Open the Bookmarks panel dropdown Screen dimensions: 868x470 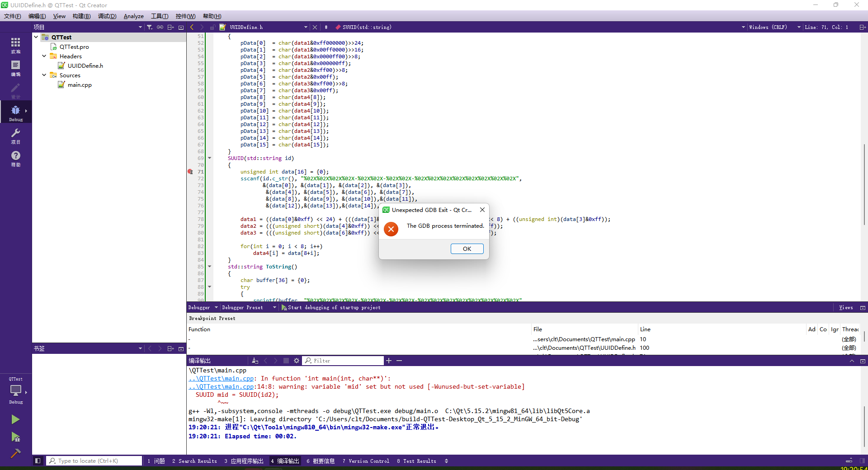coord(140,348)
